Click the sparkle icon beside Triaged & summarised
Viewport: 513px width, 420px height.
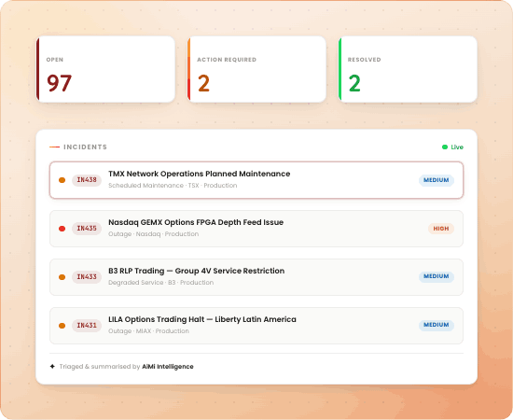(52, 366)
